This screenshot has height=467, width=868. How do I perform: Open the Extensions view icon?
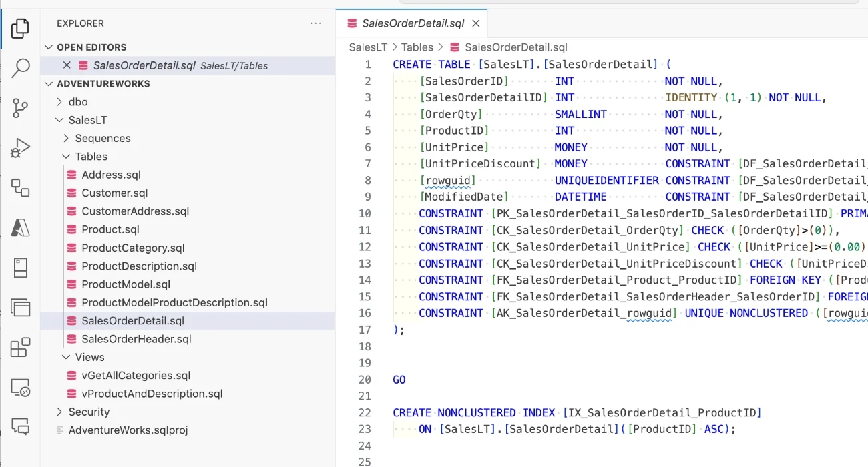pyautogui.click(x=21, y=347)
